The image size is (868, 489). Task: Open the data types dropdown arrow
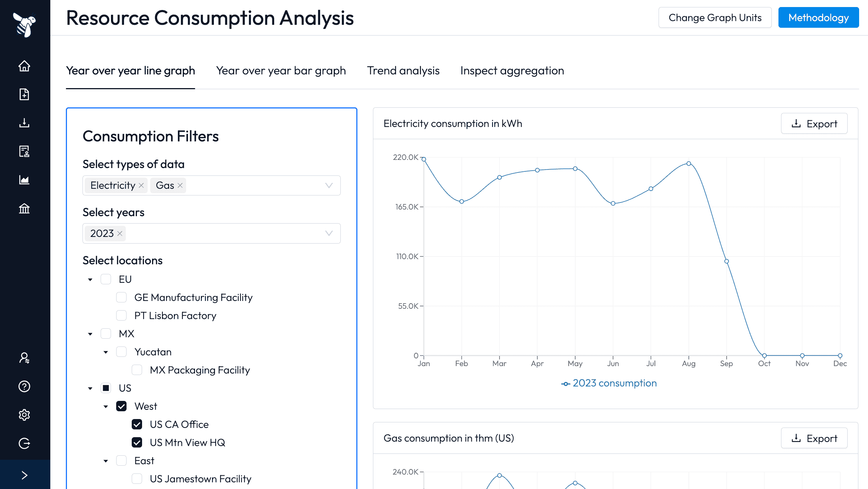click(329, 185)
